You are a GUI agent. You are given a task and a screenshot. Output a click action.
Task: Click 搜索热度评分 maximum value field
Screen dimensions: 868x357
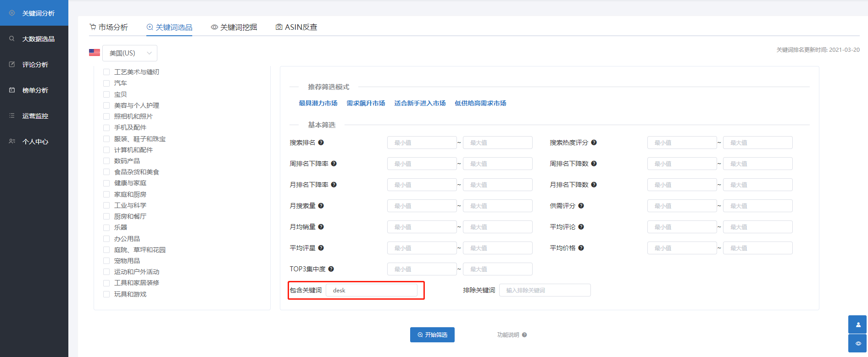[758, 143]
